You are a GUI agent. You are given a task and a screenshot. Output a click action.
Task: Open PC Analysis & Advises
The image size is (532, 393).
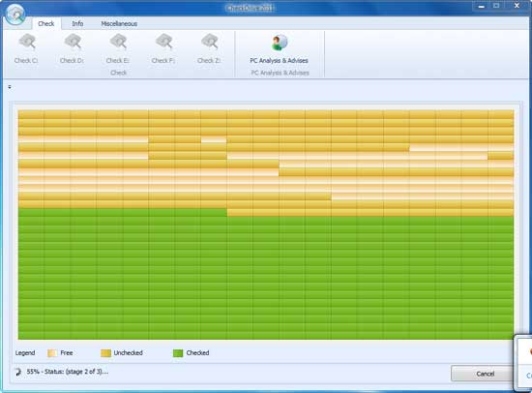tap(280, 48)
